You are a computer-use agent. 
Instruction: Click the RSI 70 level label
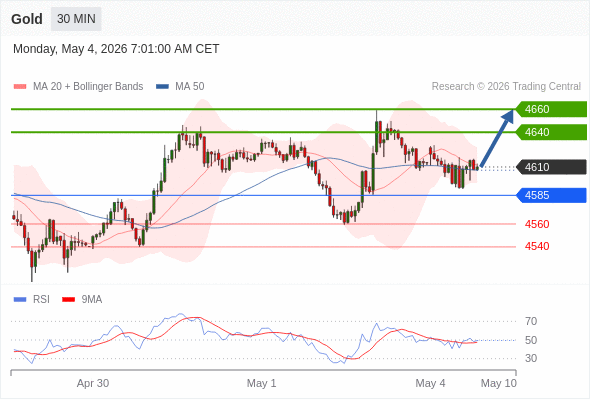[531, 321]
